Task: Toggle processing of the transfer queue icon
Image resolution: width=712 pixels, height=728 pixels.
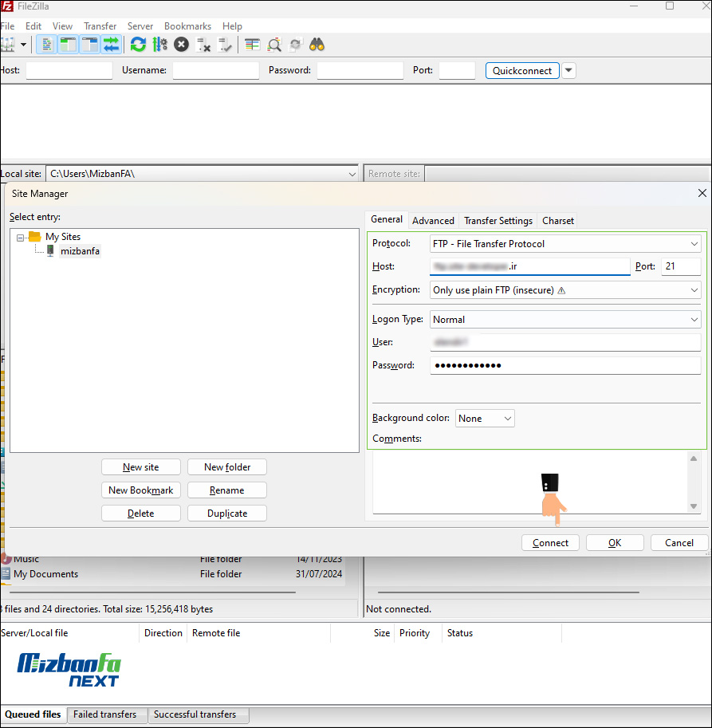Action: tap(160, 45)
